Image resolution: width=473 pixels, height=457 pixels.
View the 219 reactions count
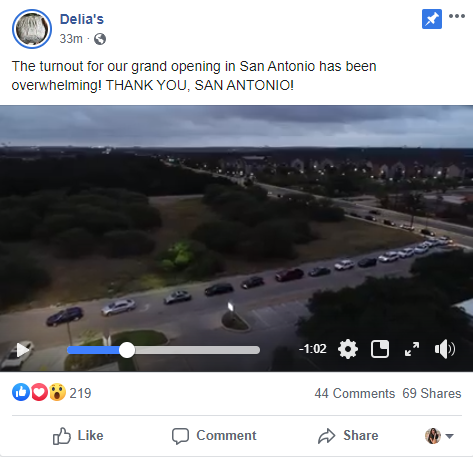pyautogui.click(x=80, y=393)
